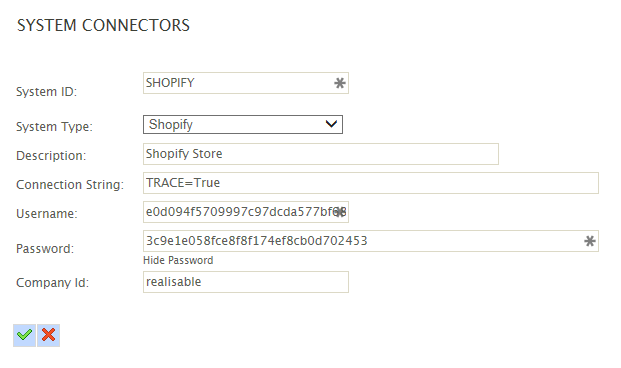Click the required asterisk in System ID field
621x368 pixels.
(339, 83)
